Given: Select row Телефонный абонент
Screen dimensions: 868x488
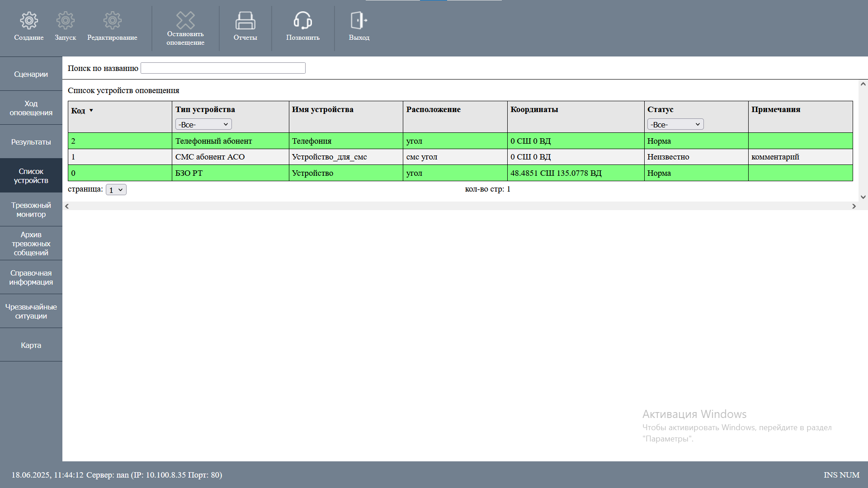Looking at the screenshot, I should point(460,141).
